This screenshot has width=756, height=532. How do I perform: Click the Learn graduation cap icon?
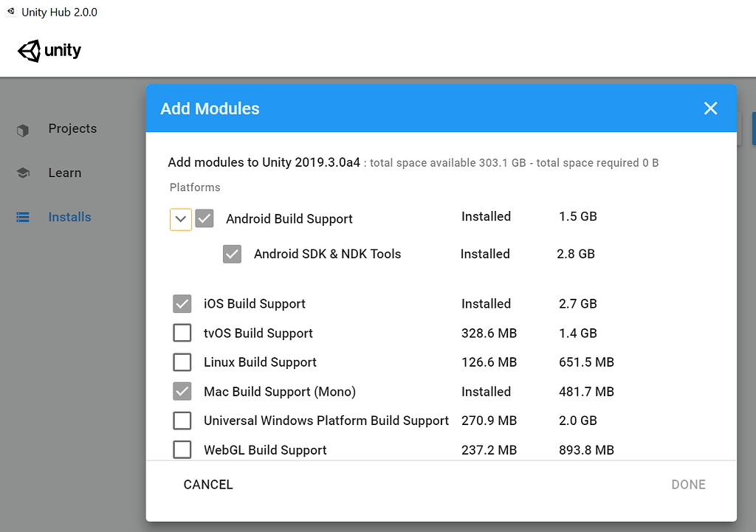click(23, 173)
